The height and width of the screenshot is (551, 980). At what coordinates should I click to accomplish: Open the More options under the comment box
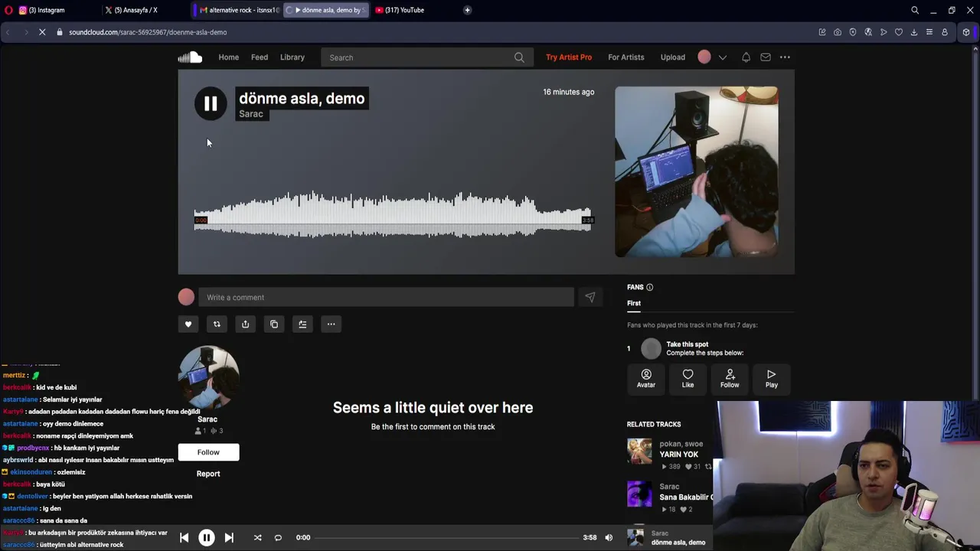pos(331,324)
